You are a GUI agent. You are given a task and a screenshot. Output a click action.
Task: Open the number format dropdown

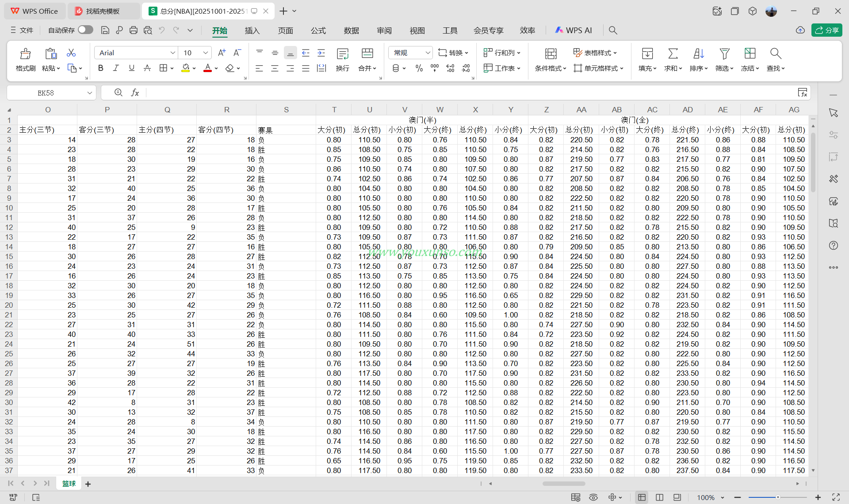[428, 53]
